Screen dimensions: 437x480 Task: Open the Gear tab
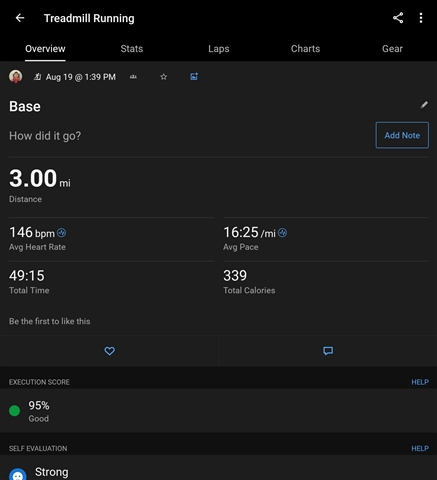coord(392,49)
